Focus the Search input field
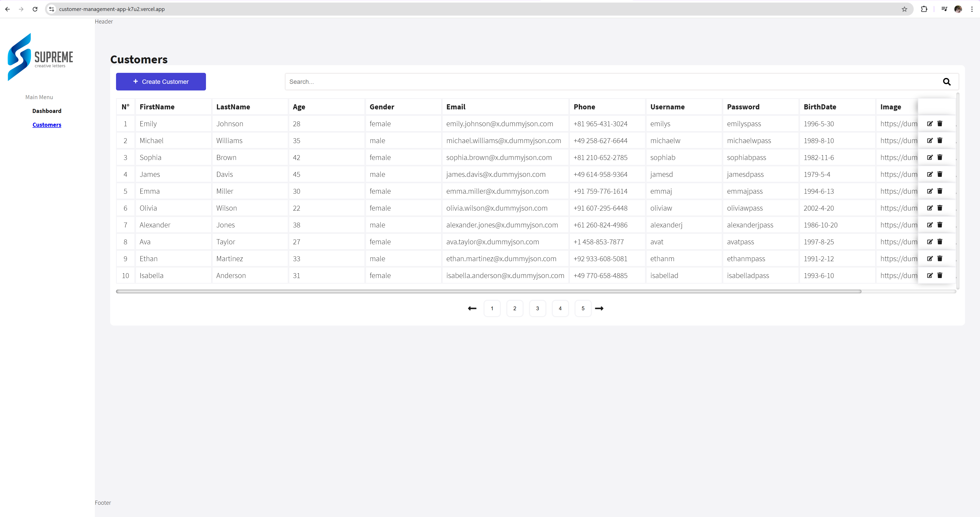This screenshot has width=980, height=517. click(x=609, y=82)
